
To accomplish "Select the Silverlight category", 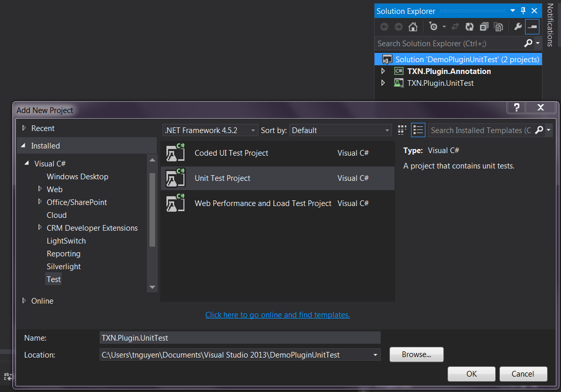I will pos(64,267).
